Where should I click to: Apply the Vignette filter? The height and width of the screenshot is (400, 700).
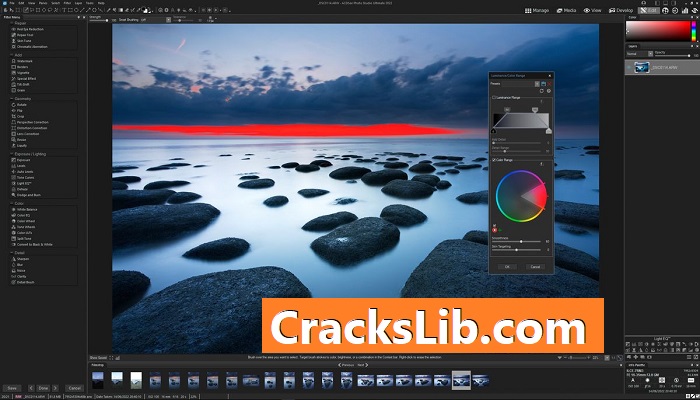23,73
